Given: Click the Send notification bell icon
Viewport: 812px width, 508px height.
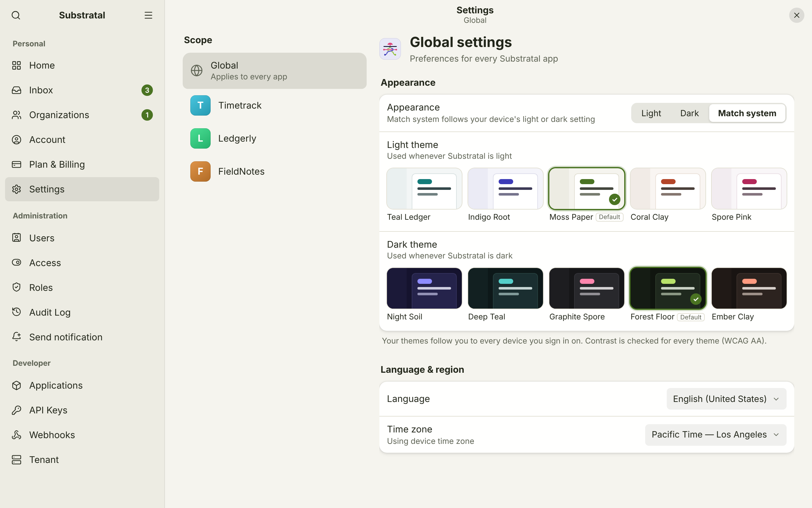Looking at the screenshot, I should coord(16,337).
